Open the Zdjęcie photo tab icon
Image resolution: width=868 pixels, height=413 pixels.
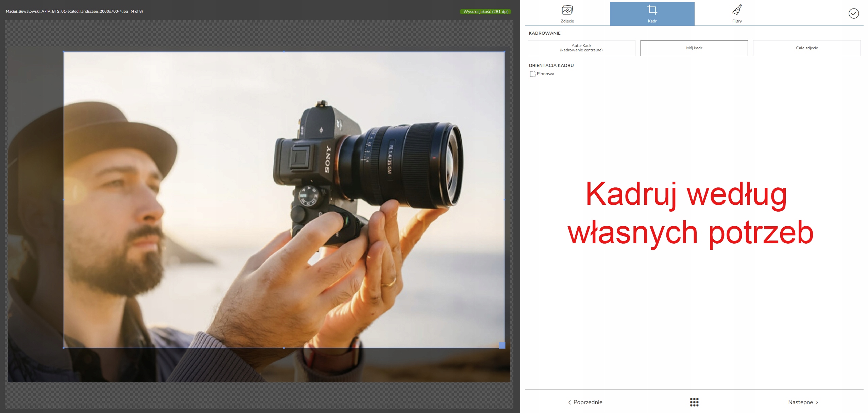click(x=567, y=10)
